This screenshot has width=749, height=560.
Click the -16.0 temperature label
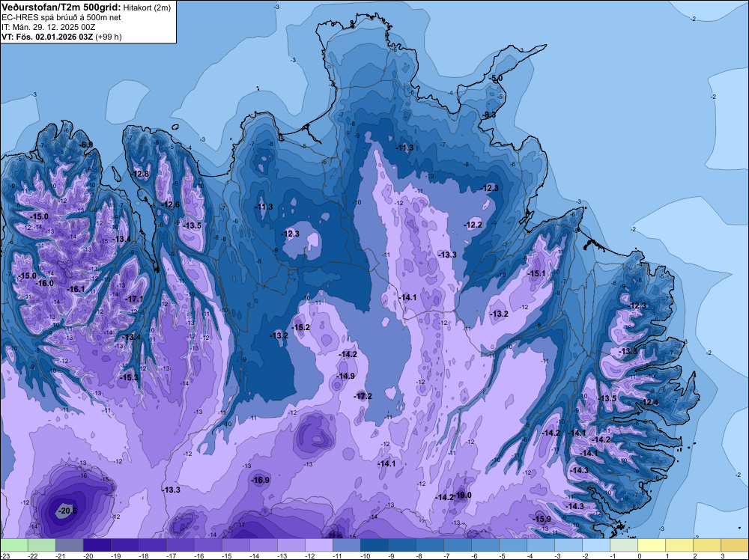click(44, 283)
